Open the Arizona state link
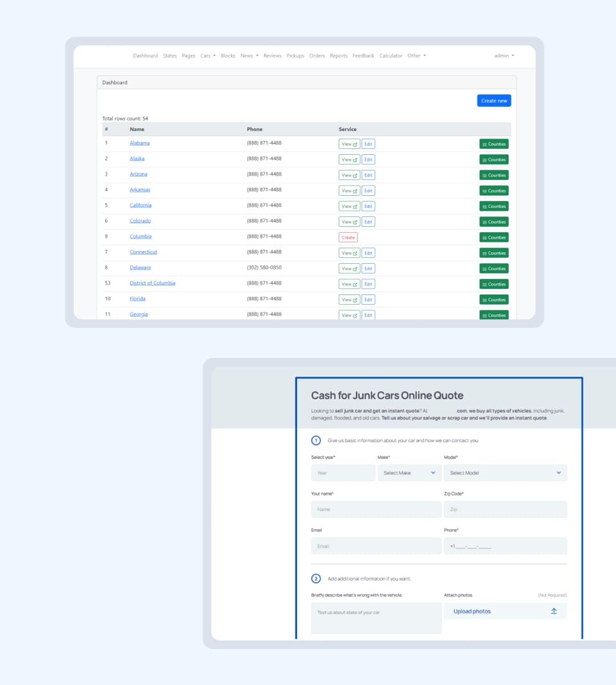Viewport: 616px width, 685px height. click(138, 174)
